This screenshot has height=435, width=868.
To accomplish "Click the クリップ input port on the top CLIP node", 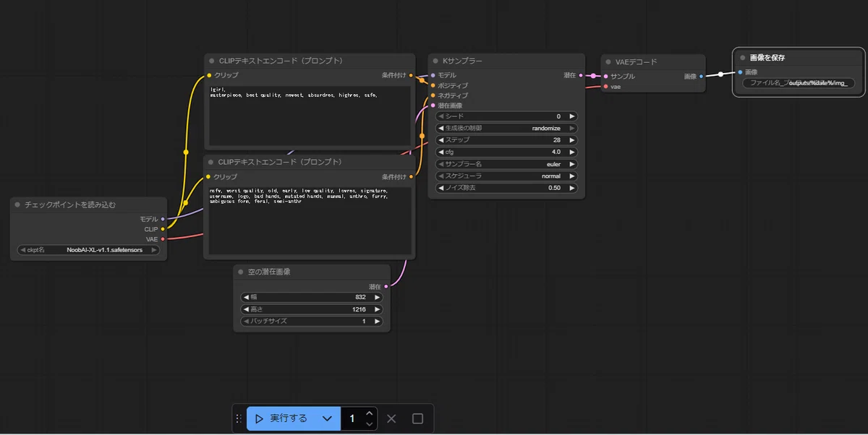I will point(209,75).
